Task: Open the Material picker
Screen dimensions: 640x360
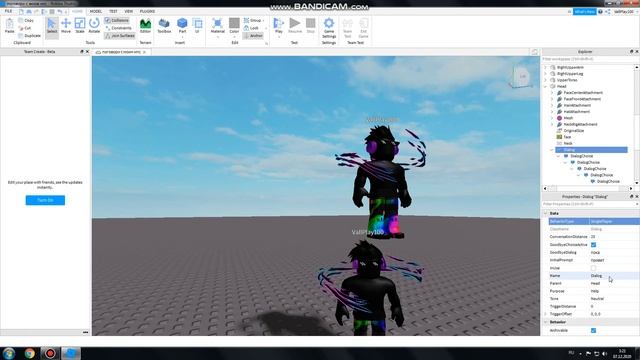Action: pyautogui.click(x=218, y=26)
